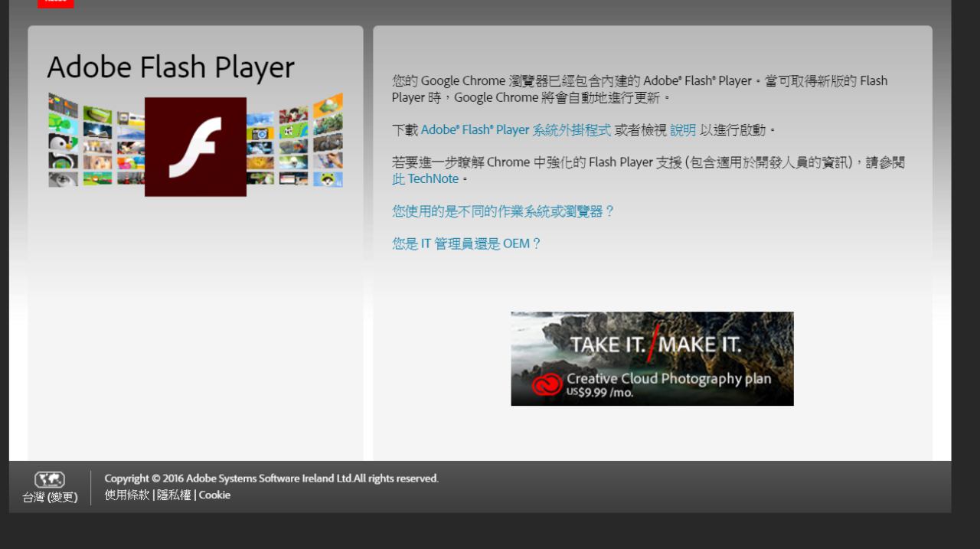Open the Creative Cloud Photography plan banner
The height and width of the screenshot is (549, 980).
(x=652, y=358)
